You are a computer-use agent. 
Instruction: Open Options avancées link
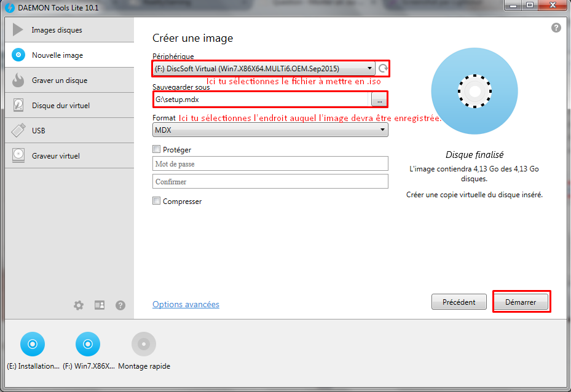(186, 304)
